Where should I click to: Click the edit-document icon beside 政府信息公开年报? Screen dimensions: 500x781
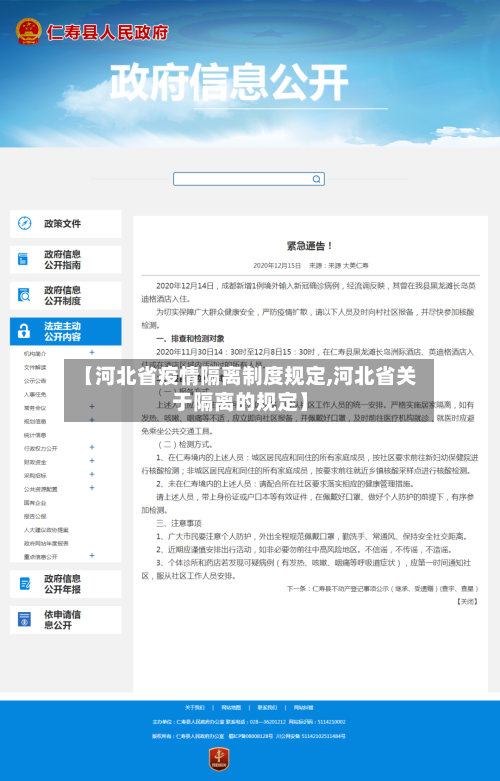pyautogui.click(x=24, y=584)
